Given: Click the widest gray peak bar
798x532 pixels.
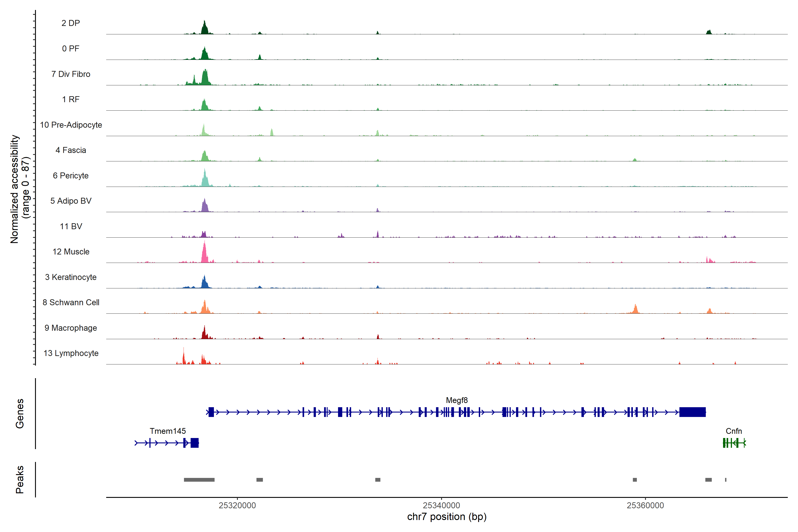Looking at the screenshot, I should click(x=199, y=480).
